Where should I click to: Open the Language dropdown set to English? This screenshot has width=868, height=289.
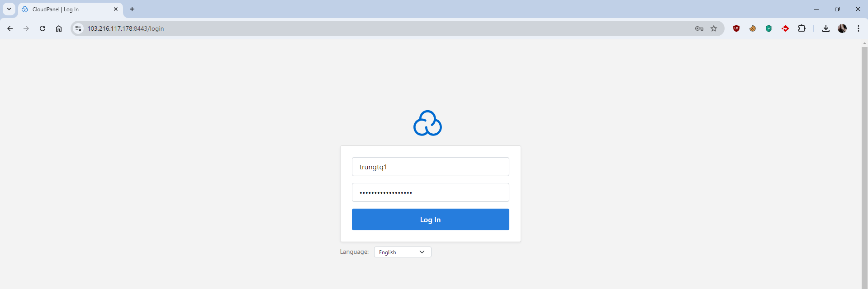(403, 252)
